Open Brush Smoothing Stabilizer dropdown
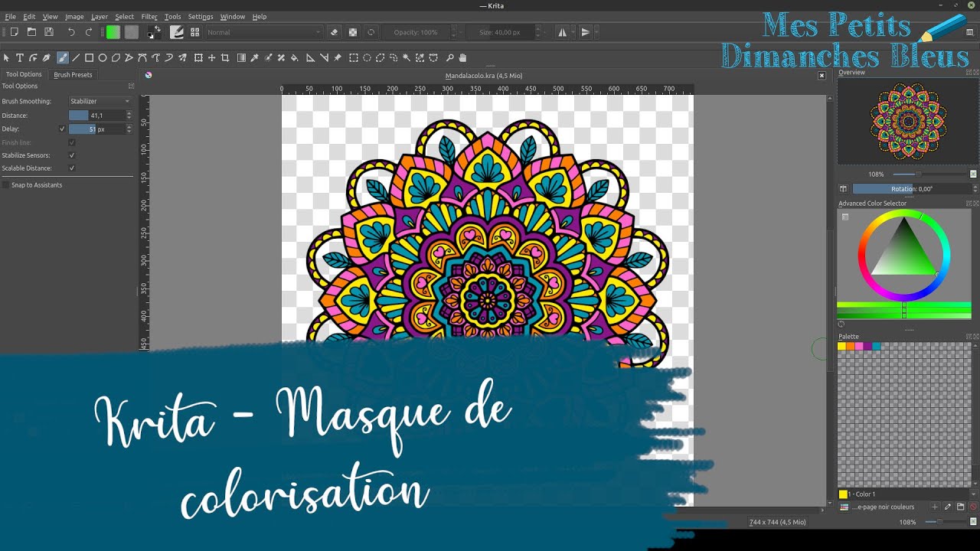 tap(100, 101)
